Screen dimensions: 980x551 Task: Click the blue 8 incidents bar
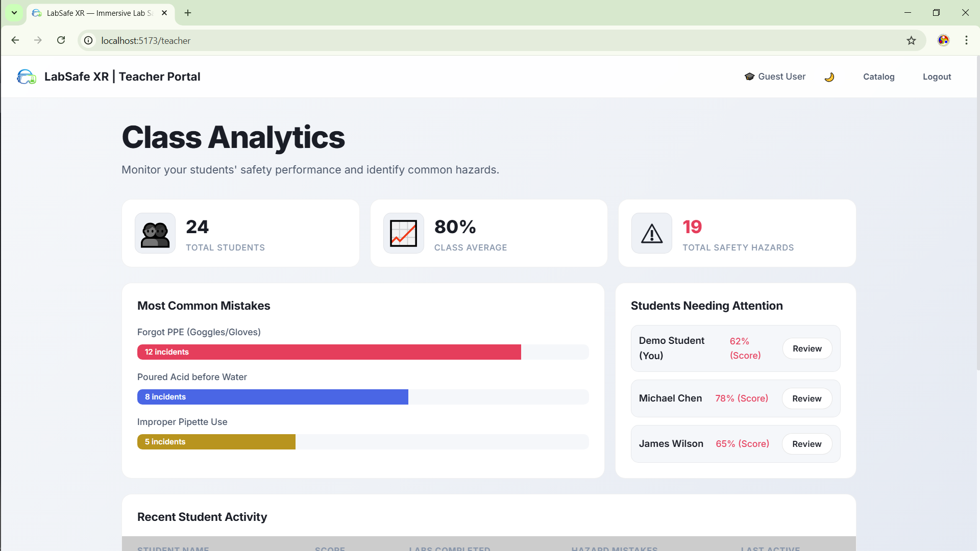[273, 397]
